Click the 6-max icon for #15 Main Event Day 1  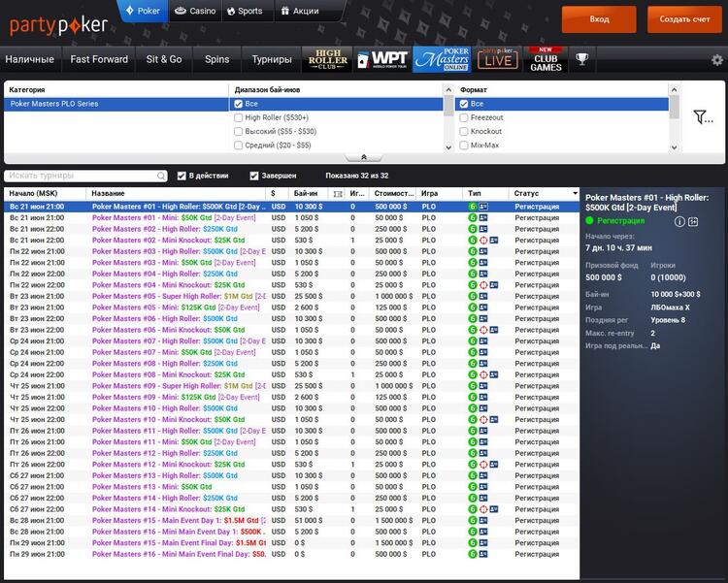(x=472, y=520)
